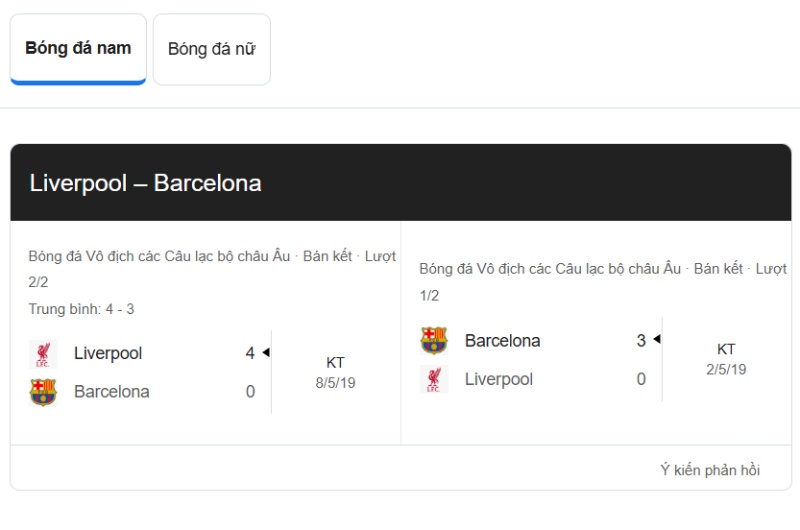
Task: Click winner arrow beside Barcelona's score 3
Action: (x=657, y=339)
